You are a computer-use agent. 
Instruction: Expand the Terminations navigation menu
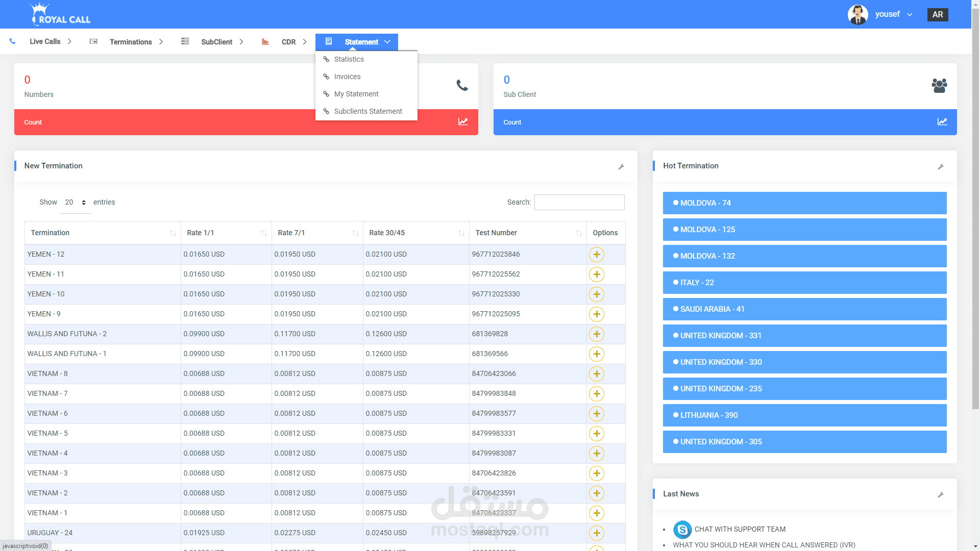point(131,42)
